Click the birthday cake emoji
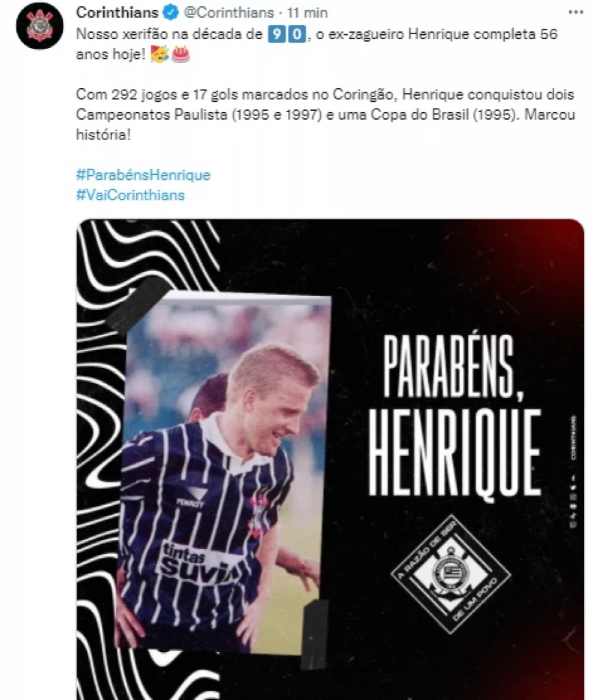The height and width of the screenshot is (700, 593). [181, 55]
